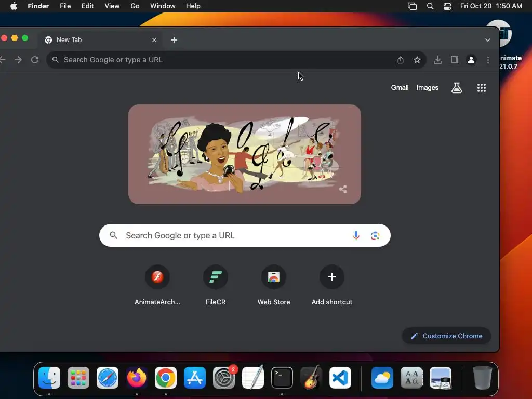Open Weather app from the Dock
The image size is (532, 399).
382,378
